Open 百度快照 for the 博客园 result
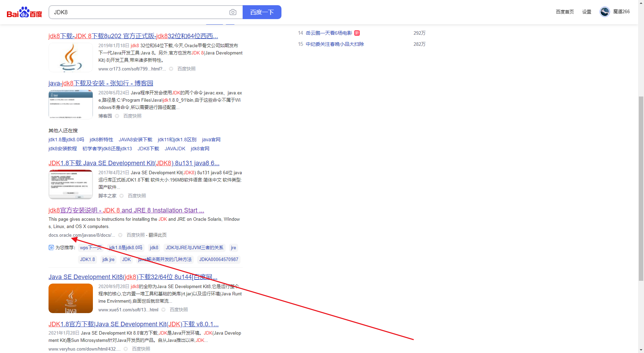The height and width of the screenshot is (353, 644). pos(132,116)
